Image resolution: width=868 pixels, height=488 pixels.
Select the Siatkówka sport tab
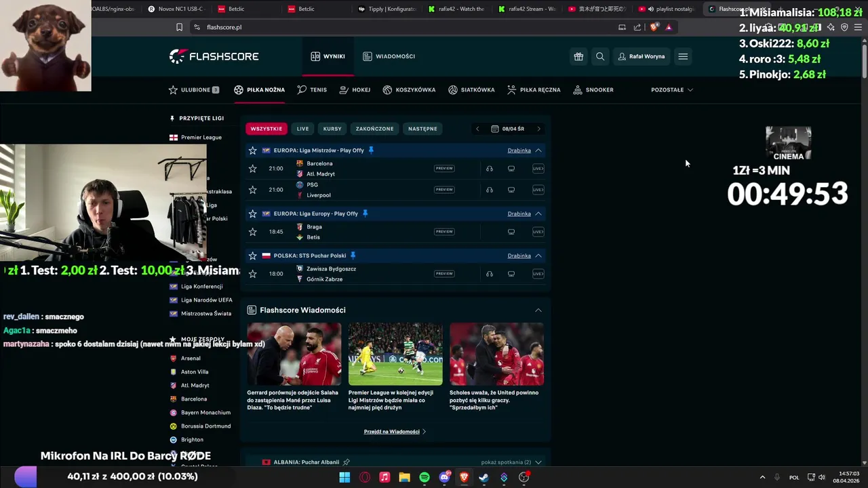pos(471,89)
